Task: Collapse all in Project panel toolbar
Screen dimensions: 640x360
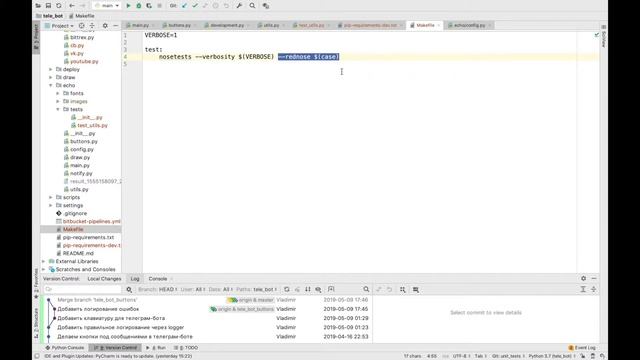Action: coord(92,26)
